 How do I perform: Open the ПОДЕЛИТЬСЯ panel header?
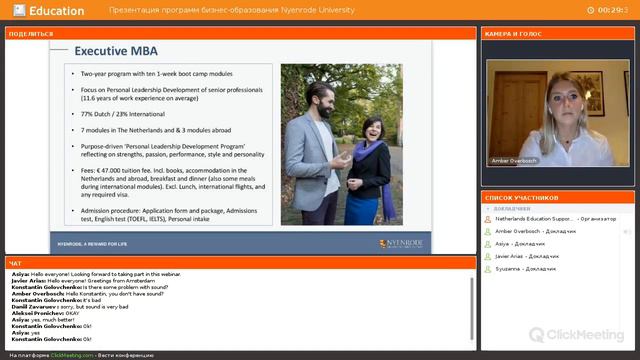click(x=240, y=33)
